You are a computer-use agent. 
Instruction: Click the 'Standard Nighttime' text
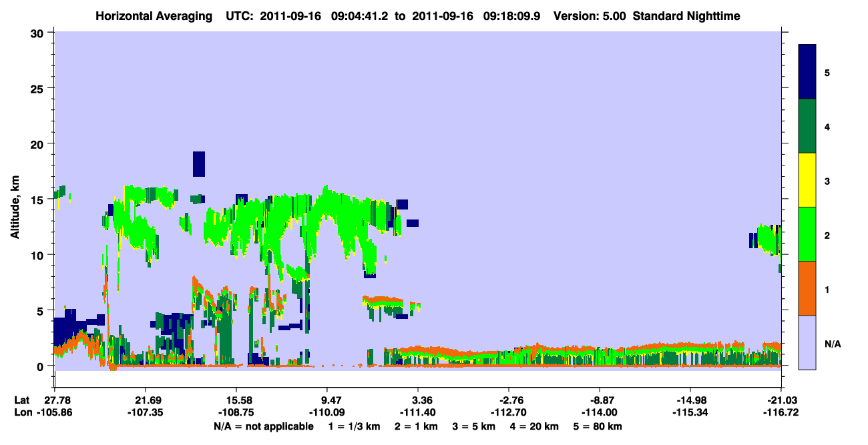tap(686, 15)
